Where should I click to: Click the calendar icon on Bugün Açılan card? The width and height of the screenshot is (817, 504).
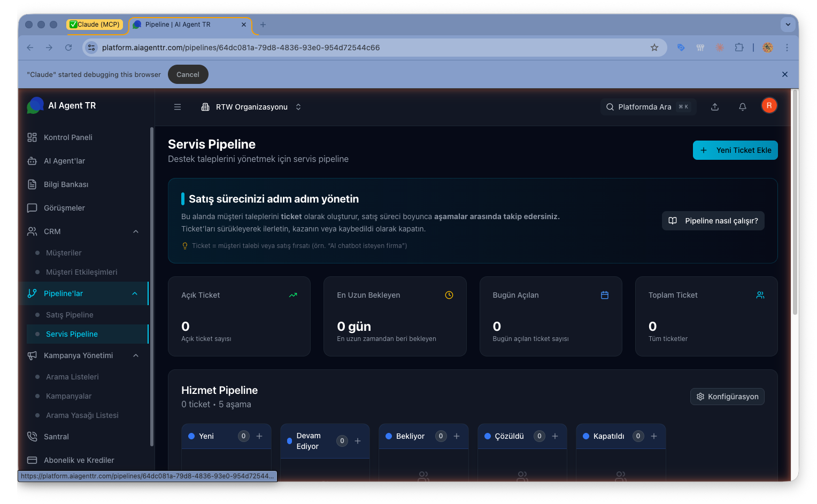click(x=605, y=295)
